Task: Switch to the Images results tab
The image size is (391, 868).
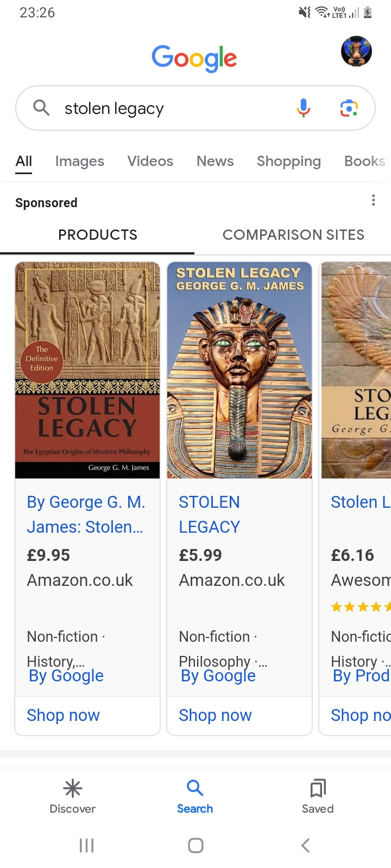Action: click(x=79, y=161)
